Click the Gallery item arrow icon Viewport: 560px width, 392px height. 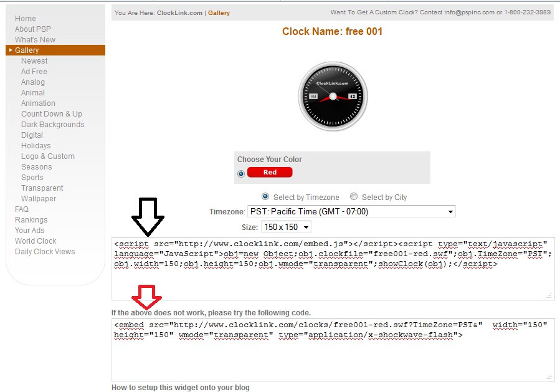pyautogui.click(x=11, y=50)
